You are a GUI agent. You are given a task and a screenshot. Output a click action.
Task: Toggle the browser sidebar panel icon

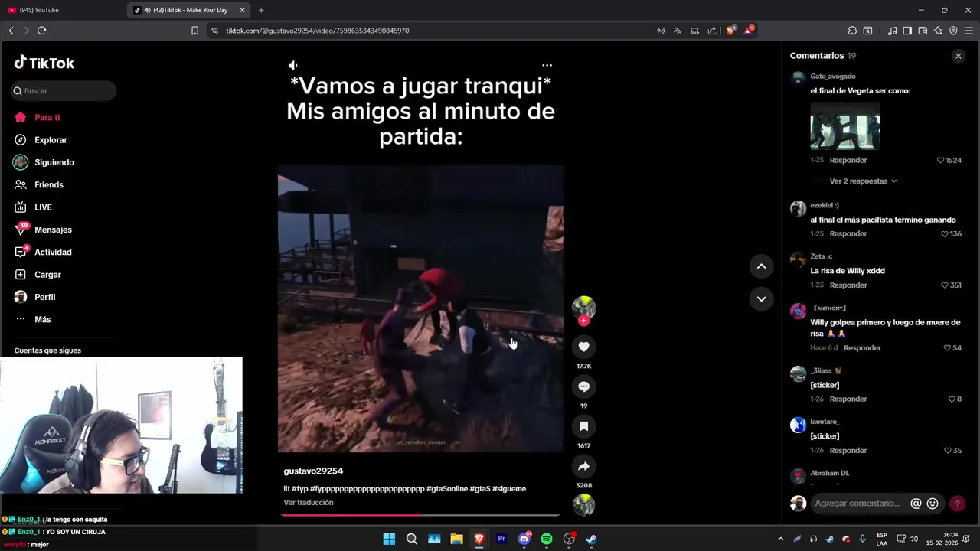tap(907, 31)
